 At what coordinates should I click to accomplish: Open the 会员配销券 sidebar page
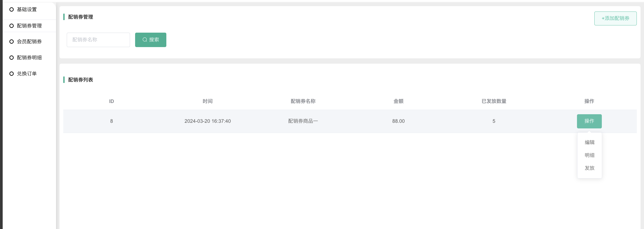tap(29, 42)
